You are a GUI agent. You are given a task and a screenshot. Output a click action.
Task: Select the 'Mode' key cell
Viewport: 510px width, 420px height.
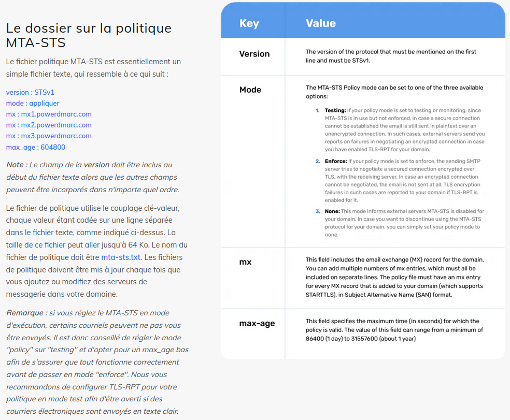pyautogui.click(x=250, y=90)
